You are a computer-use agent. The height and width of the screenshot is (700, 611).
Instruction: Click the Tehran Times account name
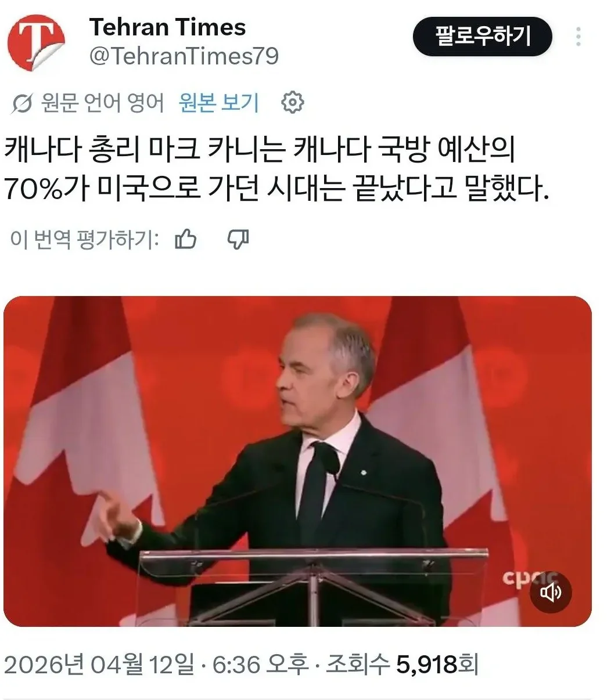coord(167,27)
